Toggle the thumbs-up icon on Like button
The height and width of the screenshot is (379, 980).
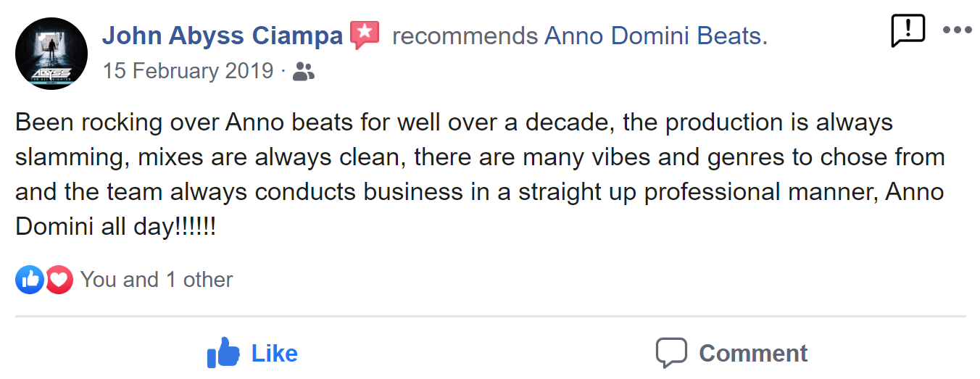223,353
